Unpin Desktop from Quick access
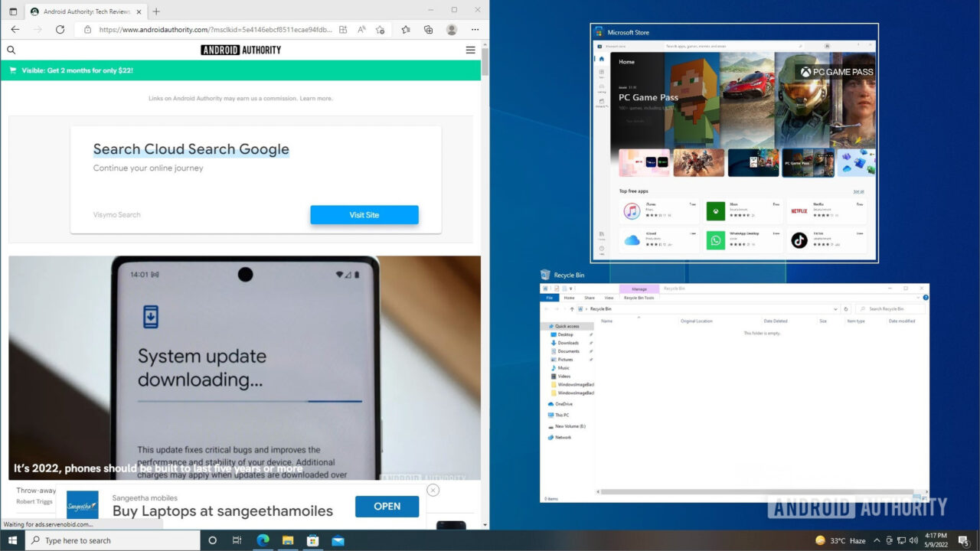Image resolution: width=980 pixels, height=551 pixels. pyautogui.click(x=591, y=334)
